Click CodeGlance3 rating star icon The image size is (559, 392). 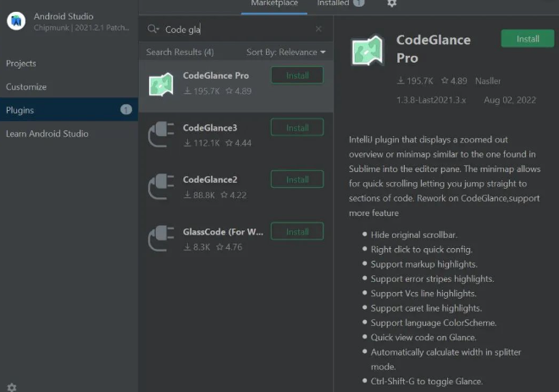tap(230, 143)
